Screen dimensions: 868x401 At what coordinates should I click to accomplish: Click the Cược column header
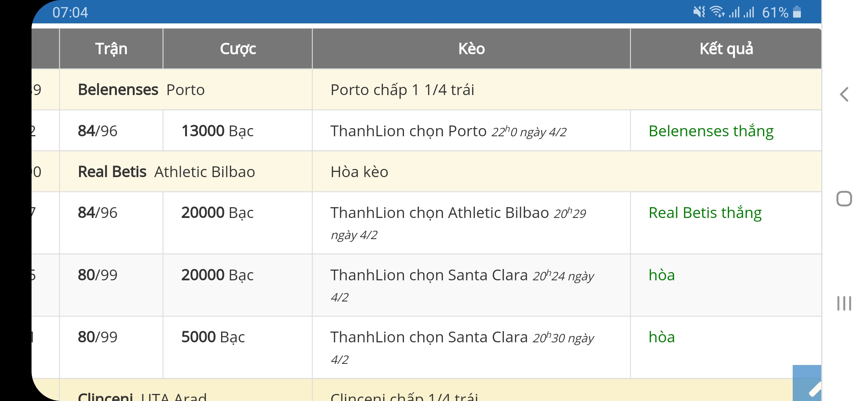tap(238, 49)
